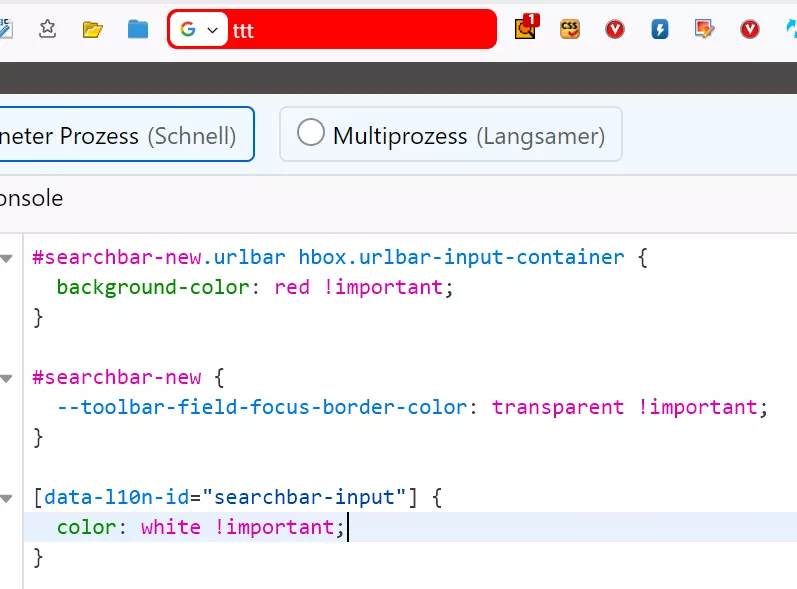
Task: Click the notepad with pencil toolbar icon
Action: (705, 29)
